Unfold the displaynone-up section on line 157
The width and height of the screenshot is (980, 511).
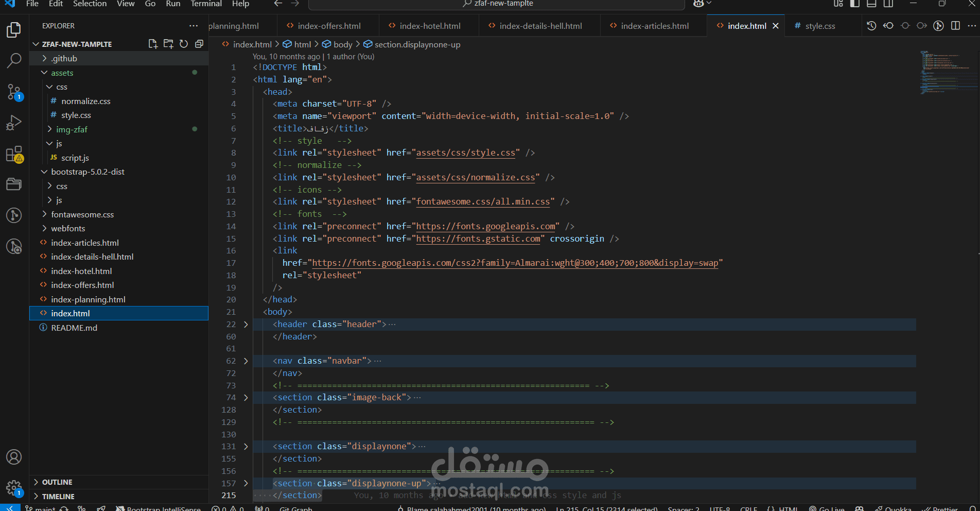[246, 483]
